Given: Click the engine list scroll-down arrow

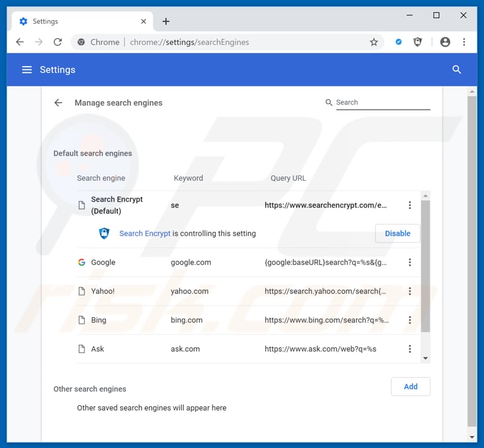Looking at the screenshot, I should (x=425, y=359).
